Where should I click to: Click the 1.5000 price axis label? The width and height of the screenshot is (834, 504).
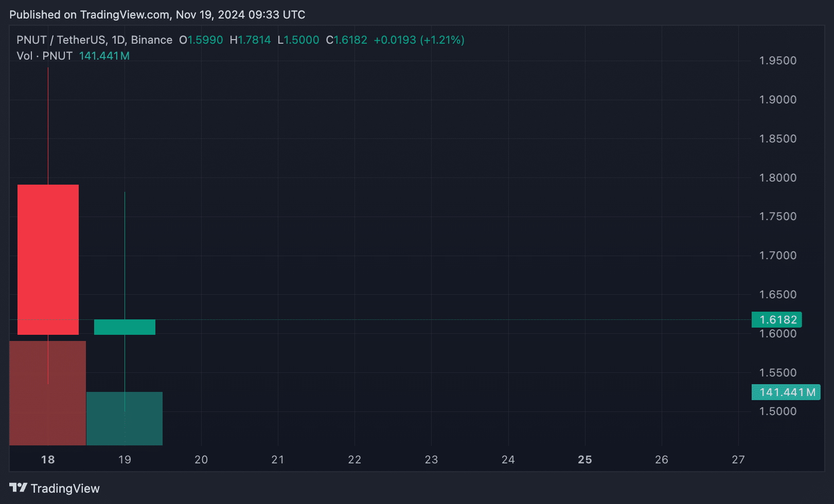(x=777, y=411)
